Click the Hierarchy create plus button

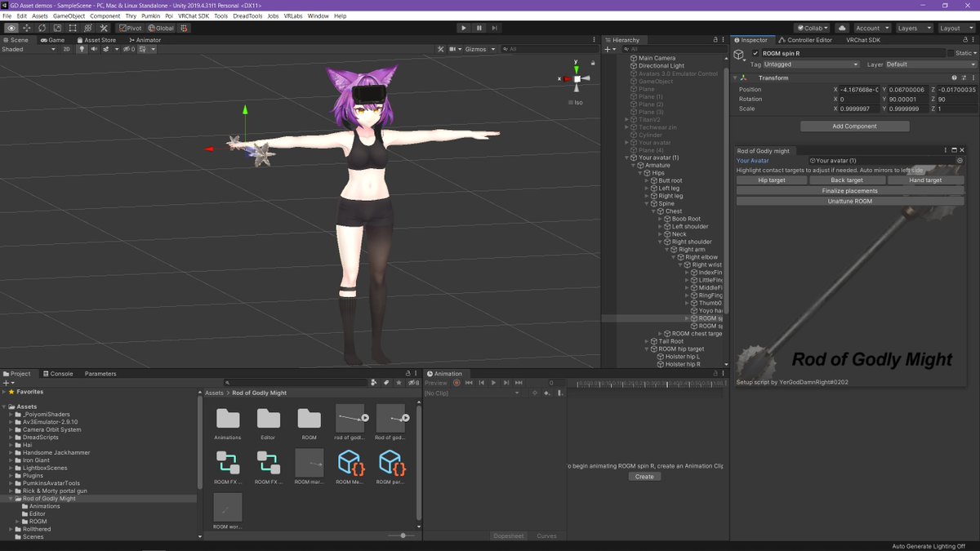click(609, 49)
